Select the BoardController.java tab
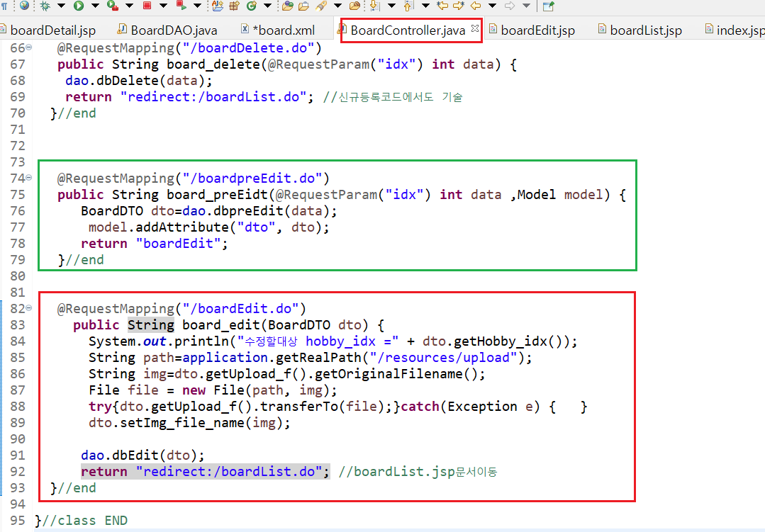Screen dimensions: 765x532 coord(408,30)
